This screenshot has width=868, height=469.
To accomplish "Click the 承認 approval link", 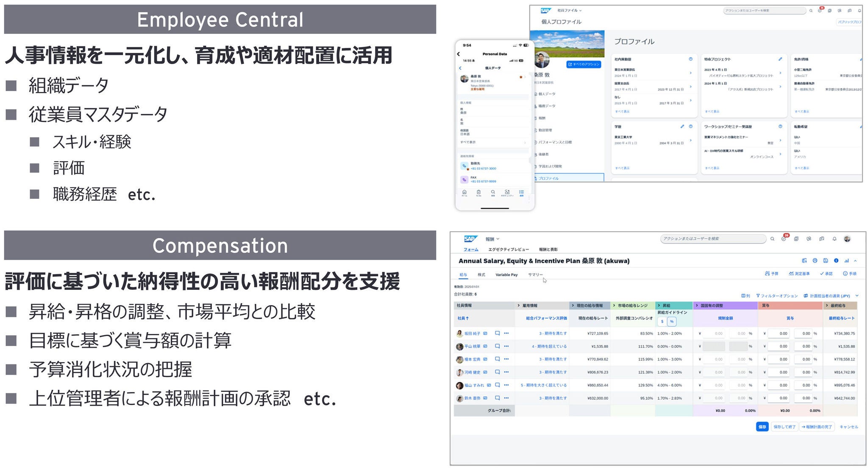I will pos(826,274).
